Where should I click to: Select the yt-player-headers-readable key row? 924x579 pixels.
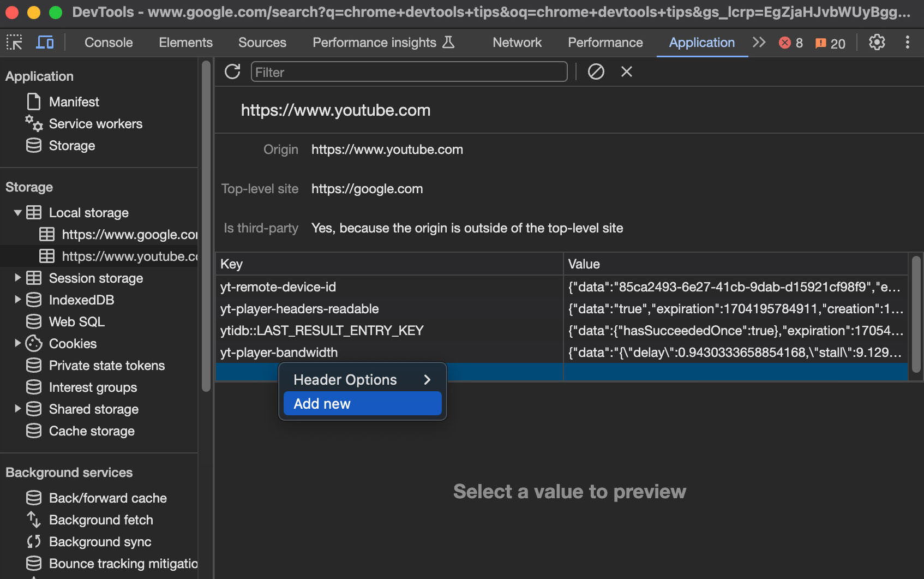[389, 309]
